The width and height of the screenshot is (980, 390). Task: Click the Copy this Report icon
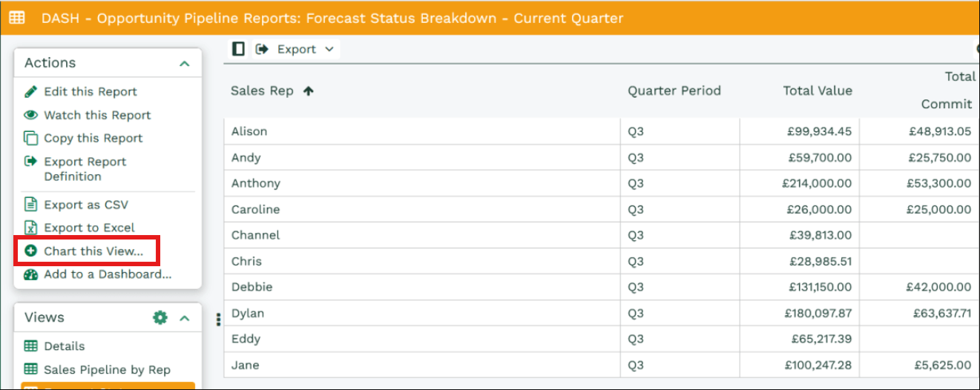pyautogui.click(x=30, y=138)
